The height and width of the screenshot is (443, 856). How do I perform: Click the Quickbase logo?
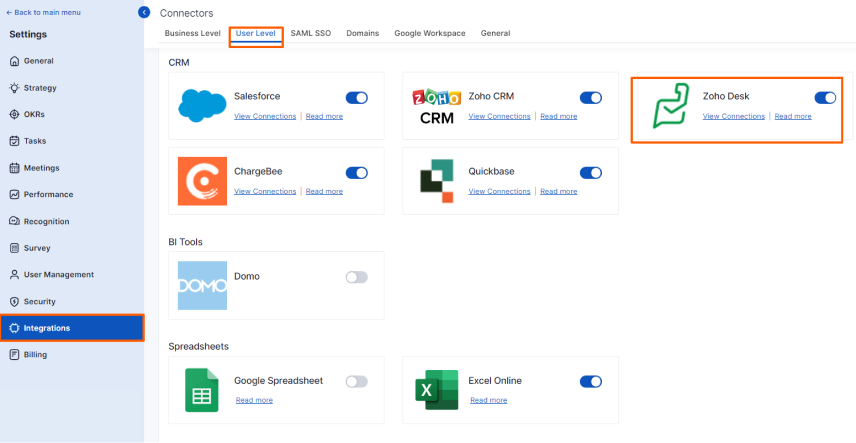pos(437,181)
